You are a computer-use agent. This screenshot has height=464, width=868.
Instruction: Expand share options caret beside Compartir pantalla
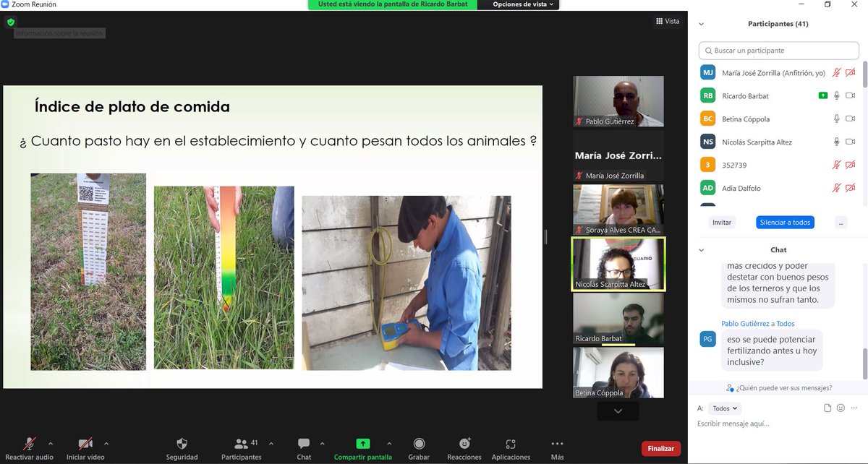coord(389,443)
